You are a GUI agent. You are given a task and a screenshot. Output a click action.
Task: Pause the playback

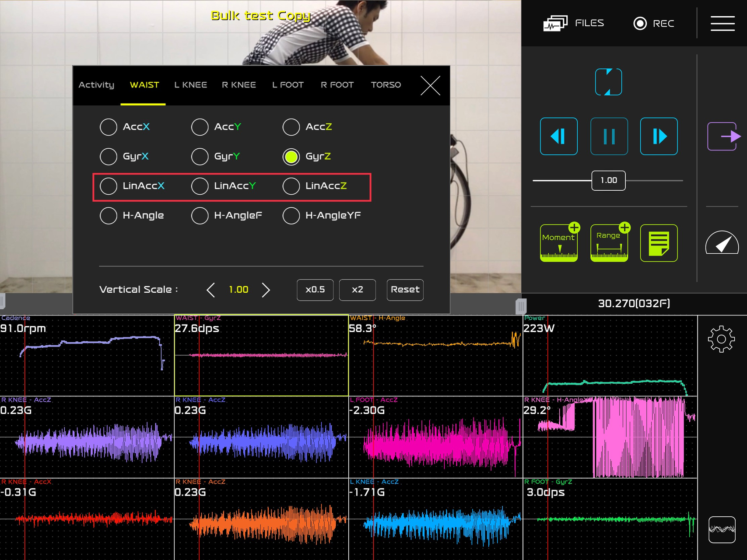click(x=609, y=136)
